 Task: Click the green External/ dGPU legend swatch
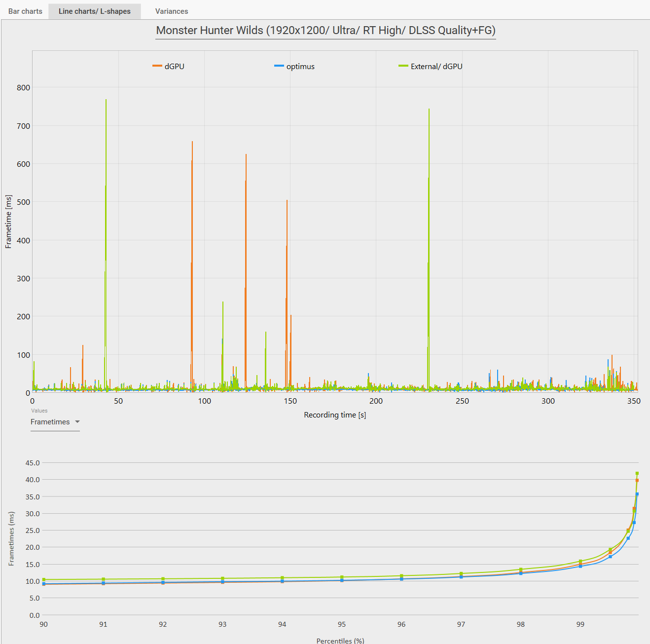click(403, 66)
